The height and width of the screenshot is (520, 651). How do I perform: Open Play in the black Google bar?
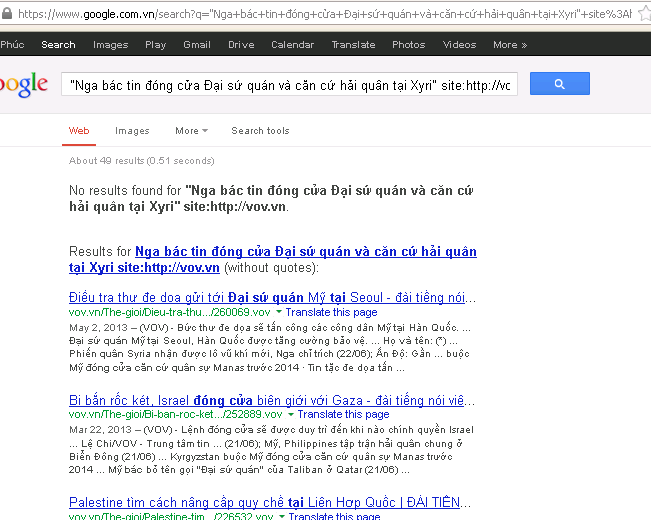(x=155, y=44)
